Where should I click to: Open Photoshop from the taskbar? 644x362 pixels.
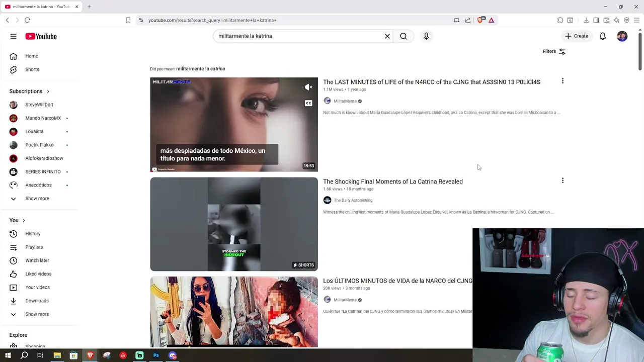(x=156, y=355)
